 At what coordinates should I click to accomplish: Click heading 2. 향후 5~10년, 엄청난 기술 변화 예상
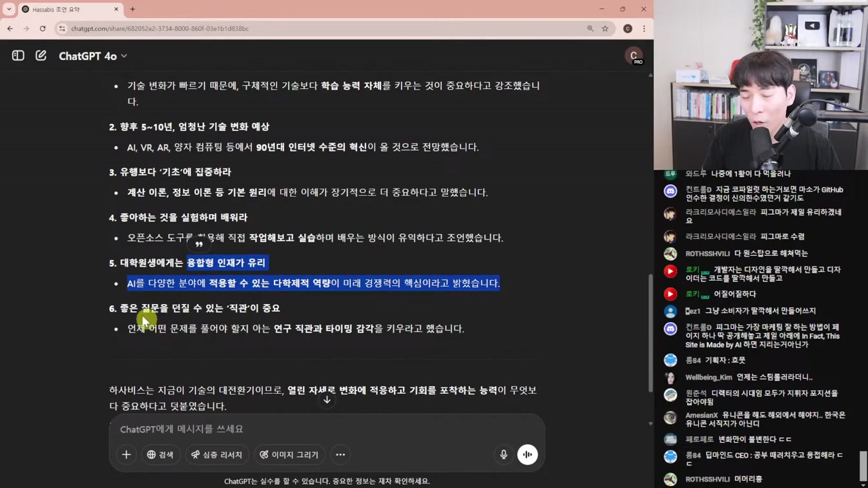click(189, 127)
